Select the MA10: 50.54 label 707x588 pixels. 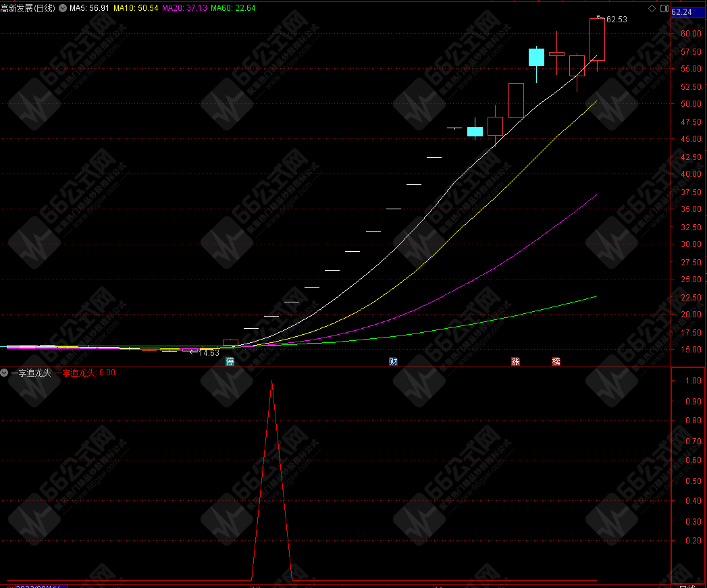[x=136, y=8]
